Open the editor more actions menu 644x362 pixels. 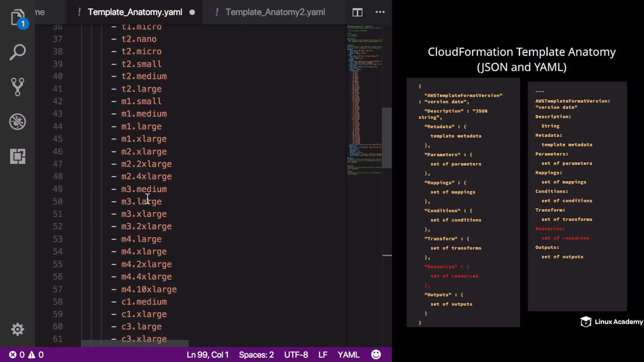380,12
